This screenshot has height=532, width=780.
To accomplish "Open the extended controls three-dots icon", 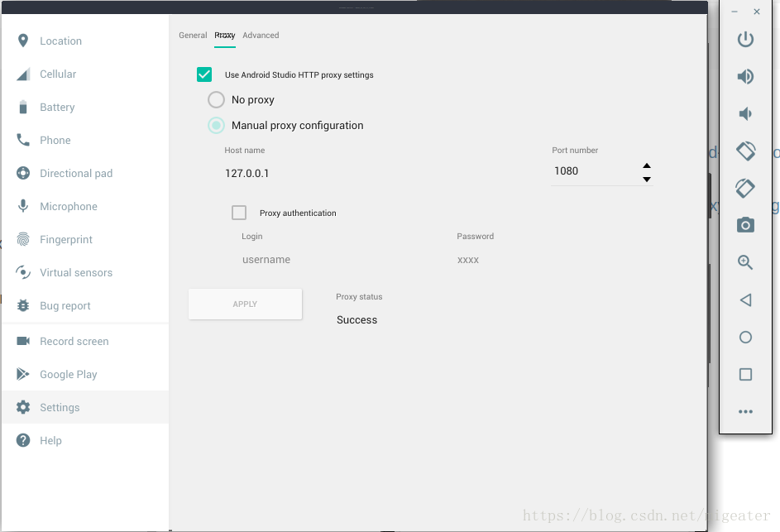I will click(x=745, y=411).
